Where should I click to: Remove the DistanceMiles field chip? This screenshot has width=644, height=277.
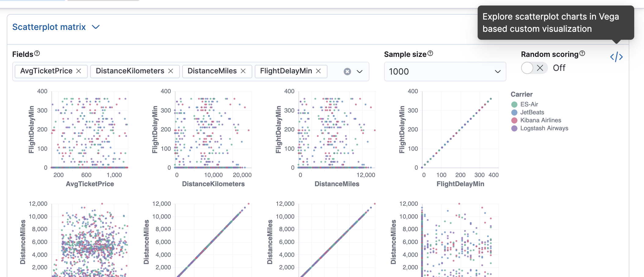point(243,71)
